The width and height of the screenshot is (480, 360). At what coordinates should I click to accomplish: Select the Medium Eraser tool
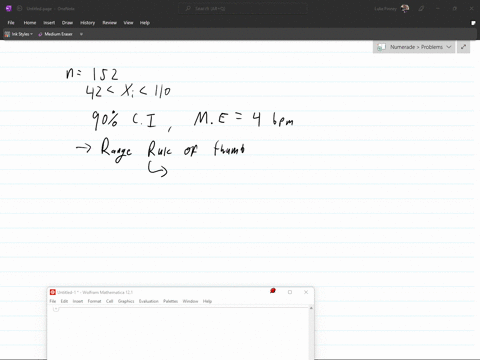coord(55,34)
